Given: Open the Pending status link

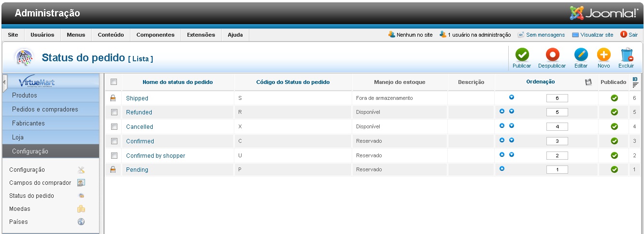Looking at the screenshot, I should tap(137, 170).
